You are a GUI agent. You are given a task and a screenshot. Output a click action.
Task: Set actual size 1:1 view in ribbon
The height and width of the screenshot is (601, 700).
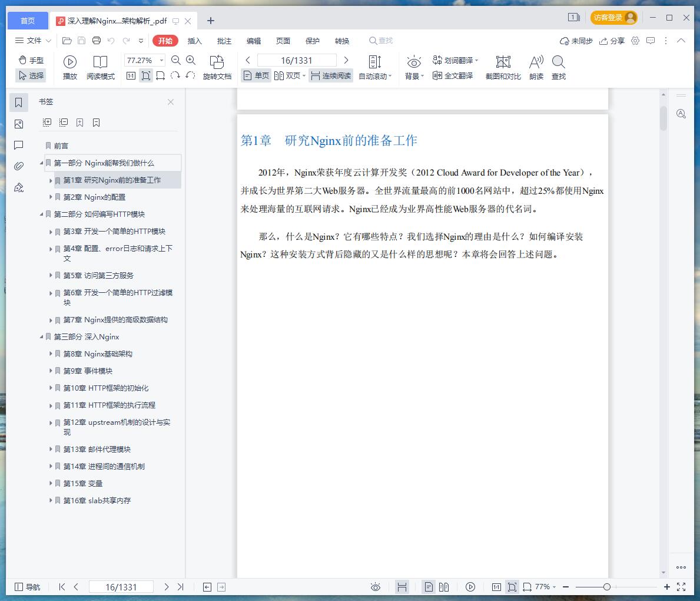131,75
